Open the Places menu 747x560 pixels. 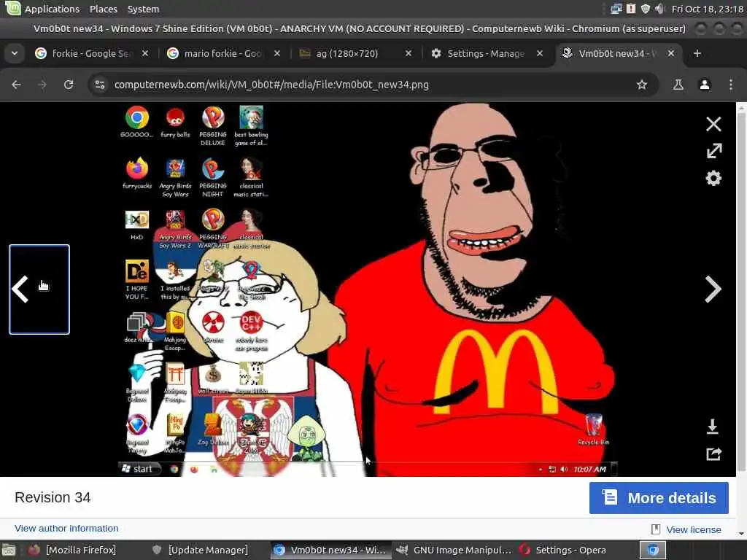pos(104,9)
